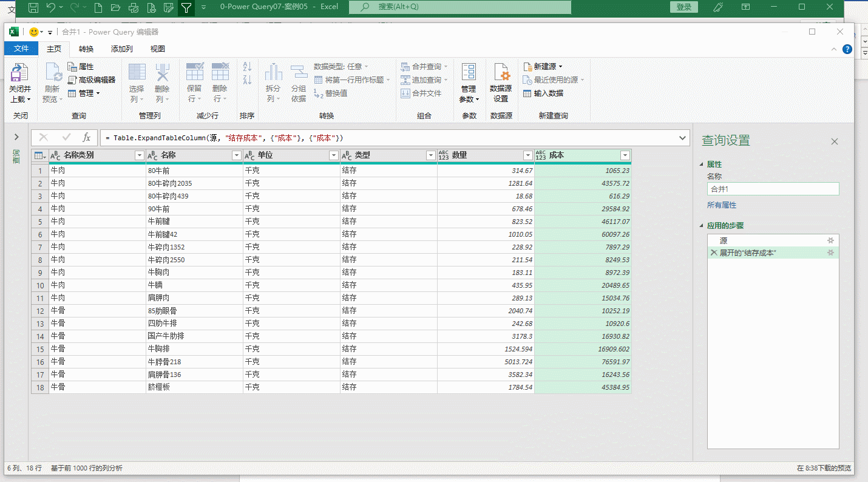Open Data Type (数据类型) dropdown

341,67
